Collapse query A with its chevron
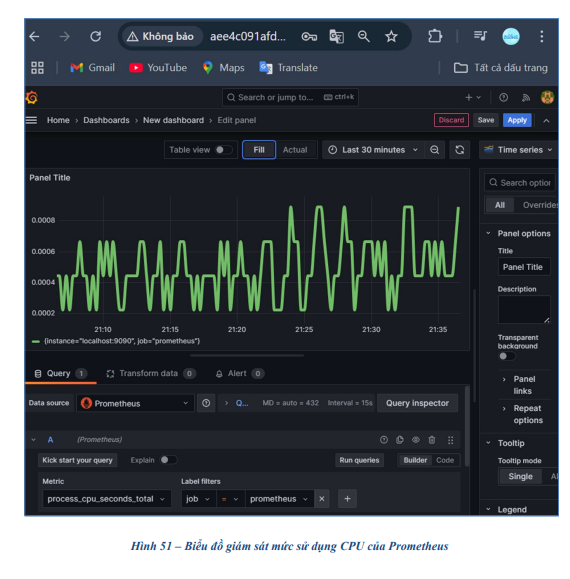 tap(34, 439)
